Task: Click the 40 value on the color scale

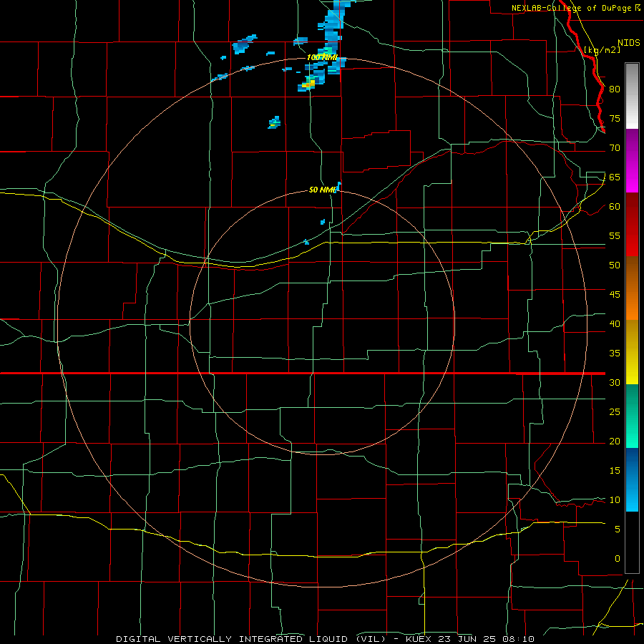Action: [x=615, y=323]
